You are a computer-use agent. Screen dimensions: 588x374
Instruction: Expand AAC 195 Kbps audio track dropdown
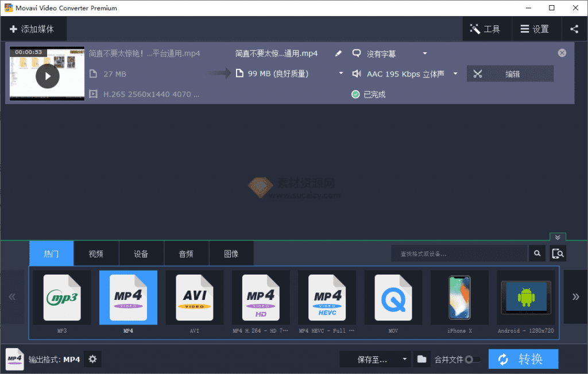pos(455,74)
